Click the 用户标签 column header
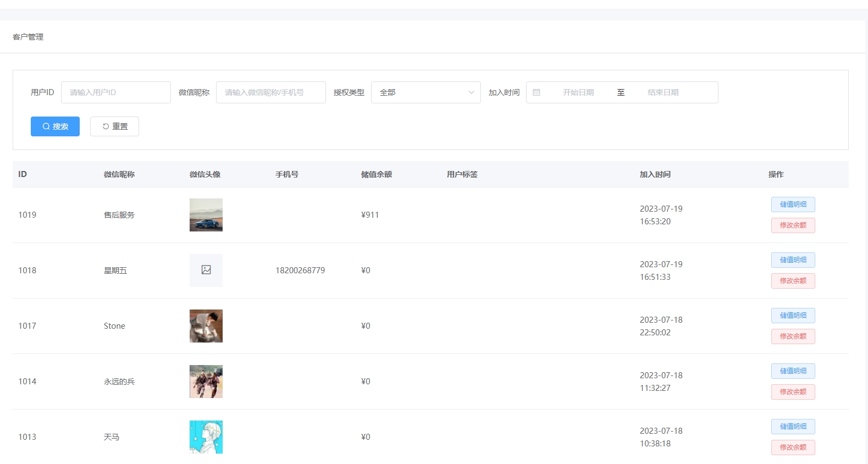 coord(462,174)
